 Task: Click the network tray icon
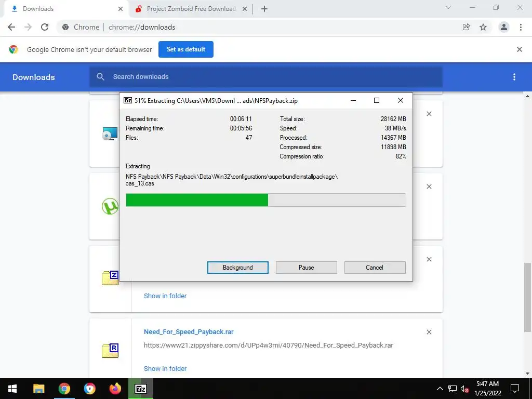click(x=453, y=389)
